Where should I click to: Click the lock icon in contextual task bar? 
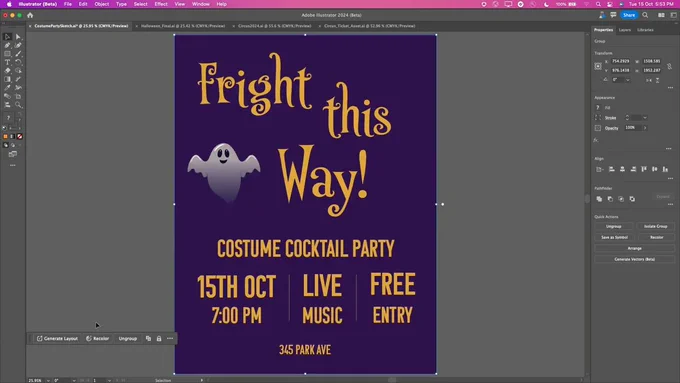159,339
